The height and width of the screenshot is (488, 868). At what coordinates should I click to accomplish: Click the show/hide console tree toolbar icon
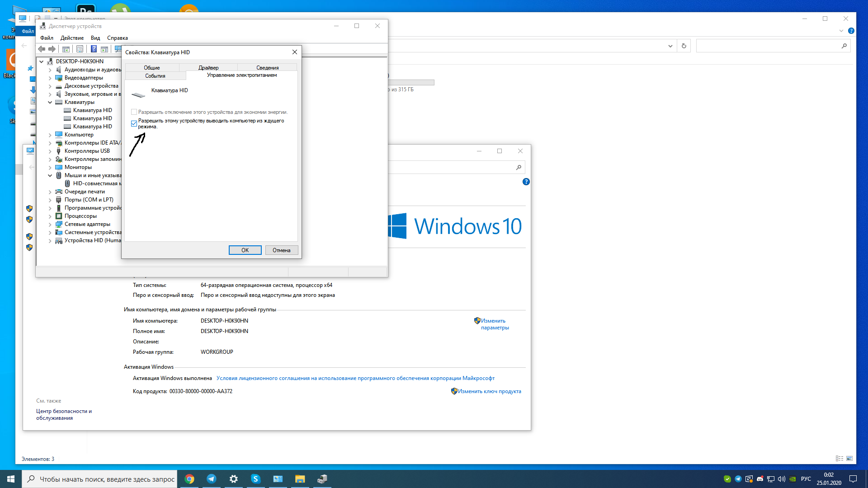point(66,49)
